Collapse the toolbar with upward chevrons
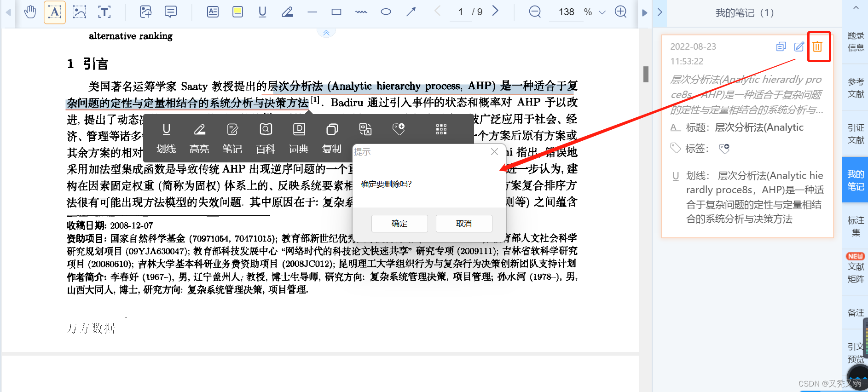The height and width of the screenshot is (392, 868). pos(326,33)
